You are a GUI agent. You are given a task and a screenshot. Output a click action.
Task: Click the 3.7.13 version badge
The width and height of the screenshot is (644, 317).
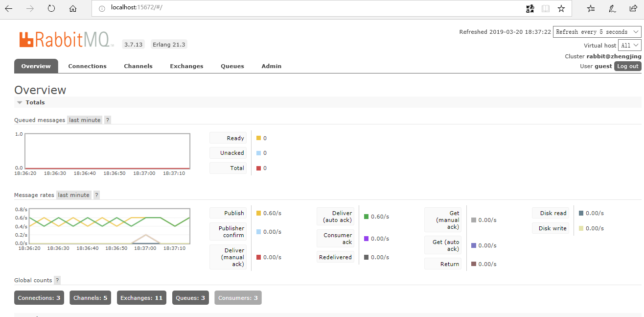coord(133,44)
